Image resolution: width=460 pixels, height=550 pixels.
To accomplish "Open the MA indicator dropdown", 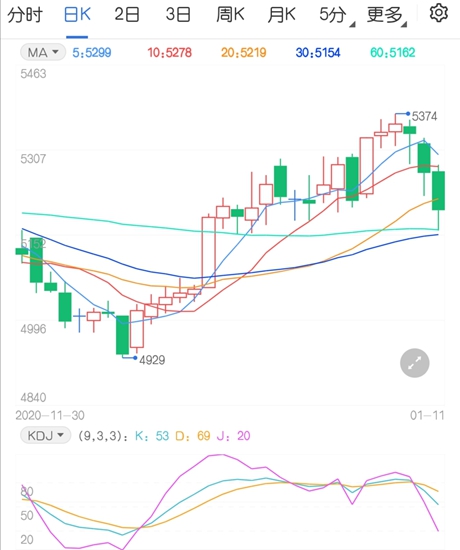I will (x=43, y=53).
